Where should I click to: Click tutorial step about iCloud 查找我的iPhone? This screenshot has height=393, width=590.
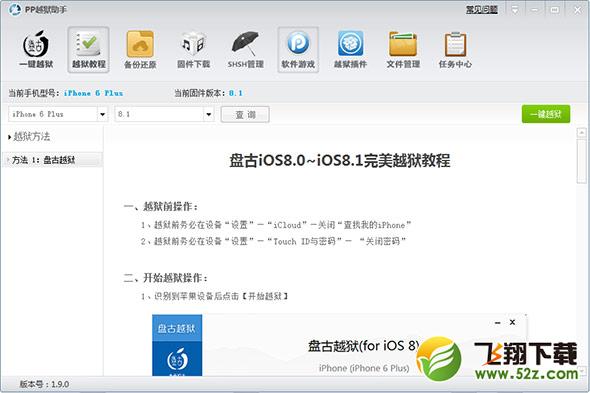tap(276, 225)
